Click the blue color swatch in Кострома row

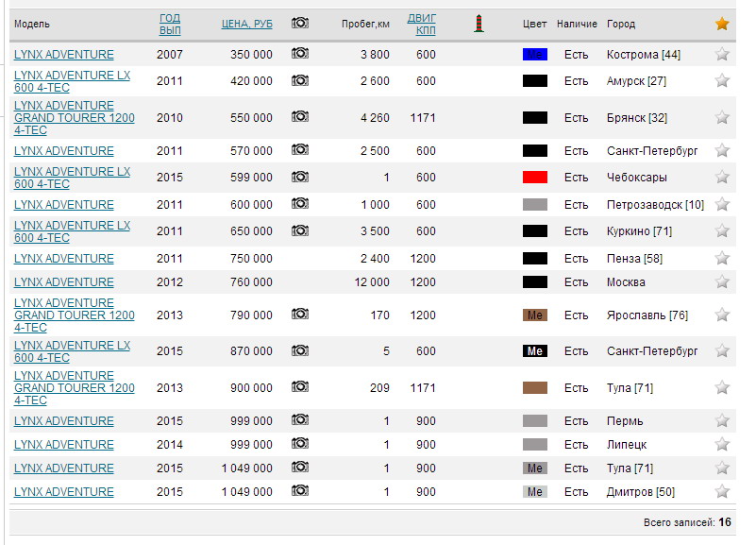point(535,54)
